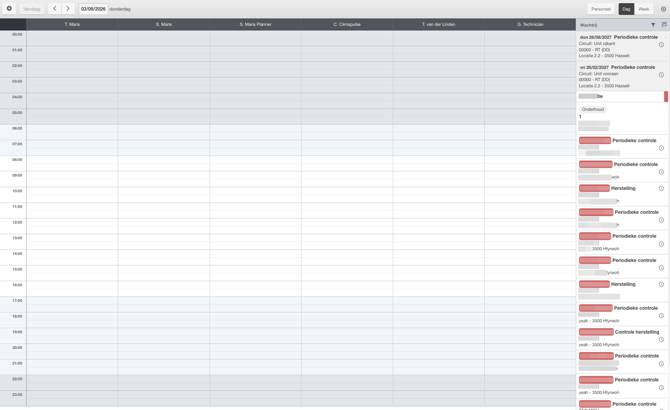Viewport: 670px width, 410px height.
Task: Click the 12:00 time label
Action: [x=17, y=222]
